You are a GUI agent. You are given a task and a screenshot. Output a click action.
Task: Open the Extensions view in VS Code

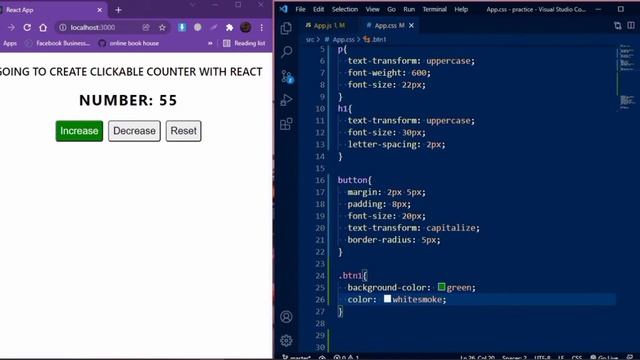coord(287,124)
